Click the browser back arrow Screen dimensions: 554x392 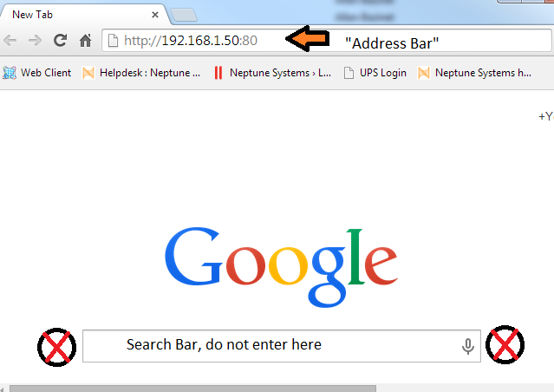coord(10,40)
